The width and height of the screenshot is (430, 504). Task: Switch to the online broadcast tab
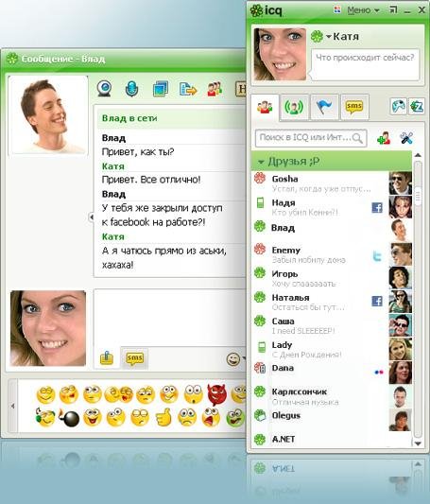pyautogui.click(x=294, y=107)
